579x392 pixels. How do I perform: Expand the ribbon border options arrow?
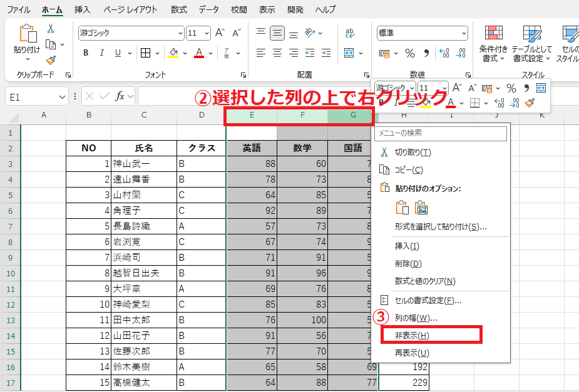tap(157, 54)
